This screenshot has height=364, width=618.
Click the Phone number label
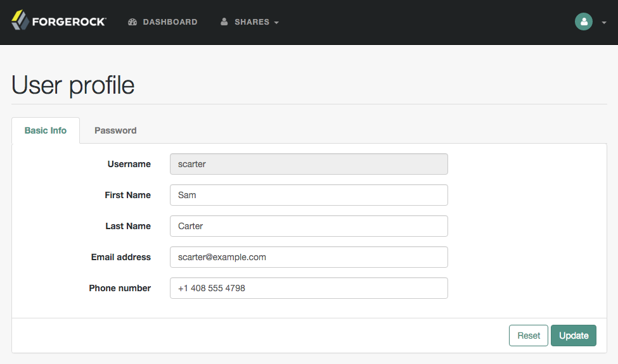click(x=120, y=288)
